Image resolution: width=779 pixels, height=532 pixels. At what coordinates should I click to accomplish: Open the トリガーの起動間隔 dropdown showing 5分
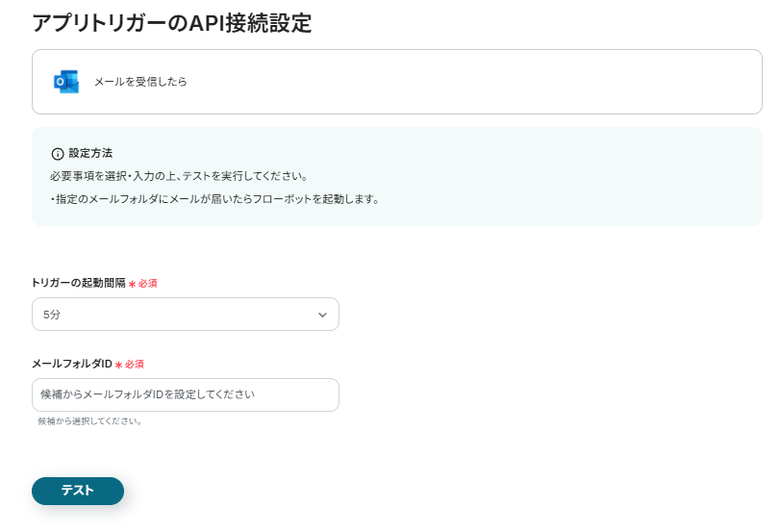pyautogui.click(x=185, y=315)
